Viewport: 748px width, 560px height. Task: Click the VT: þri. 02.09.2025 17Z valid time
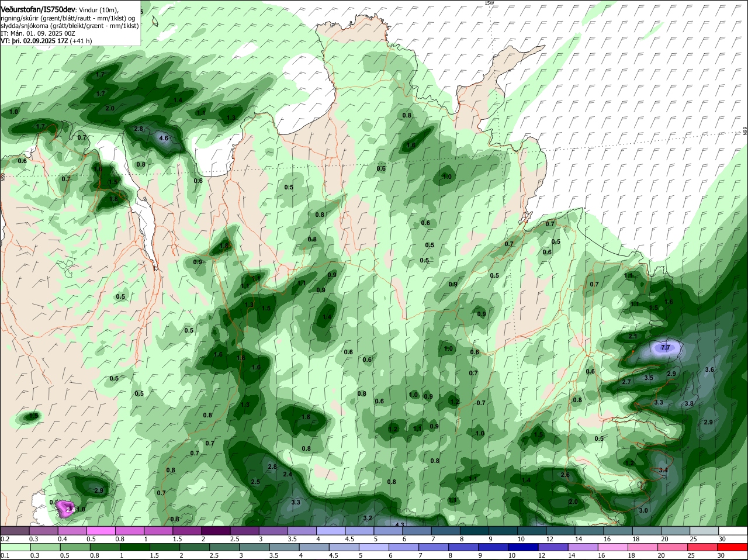click(x=34, y=41)
